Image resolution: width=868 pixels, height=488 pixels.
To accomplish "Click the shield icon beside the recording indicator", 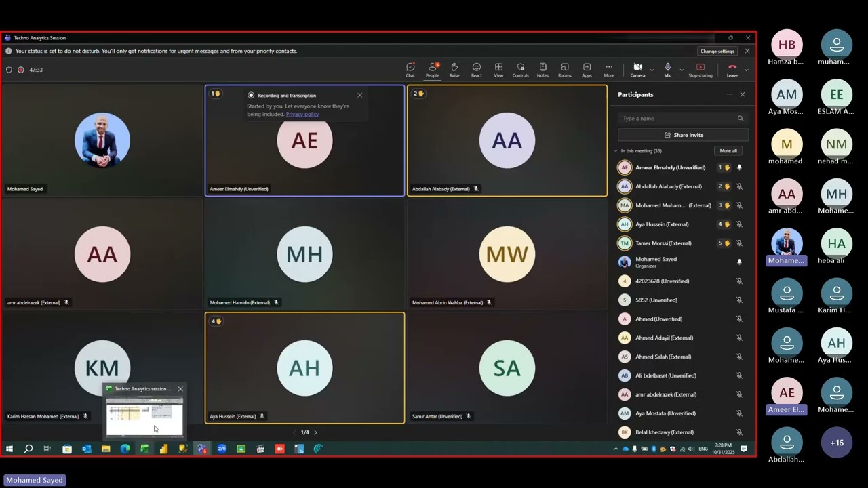I will 9,70.
